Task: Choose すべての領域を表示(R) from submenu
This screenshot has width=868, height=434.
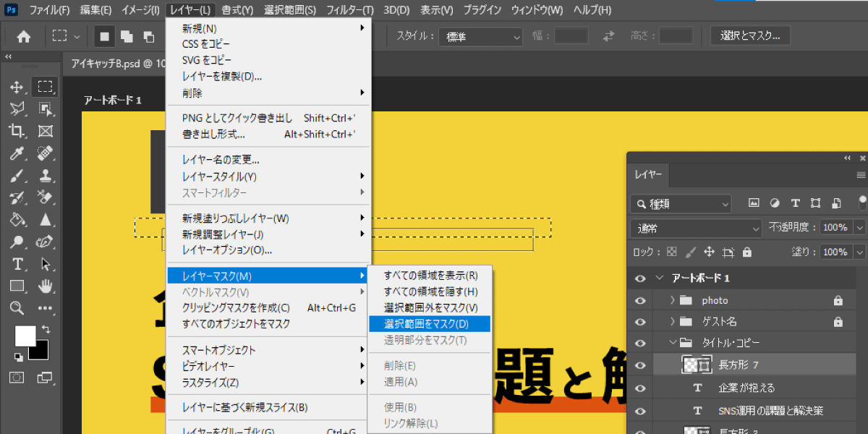Action: (x=430, y=276)
